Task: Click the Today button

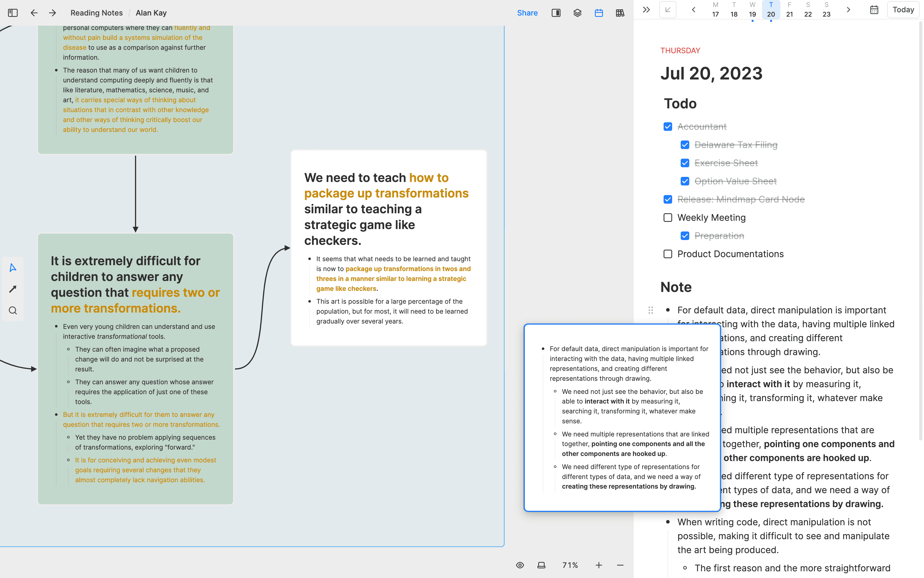Action: coord(903,10)
